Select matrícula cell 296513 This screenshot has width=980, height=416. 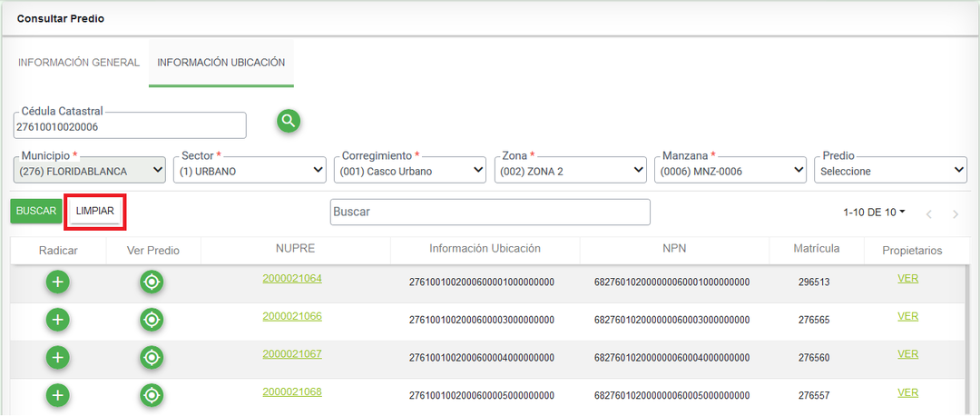pos(814,282)
